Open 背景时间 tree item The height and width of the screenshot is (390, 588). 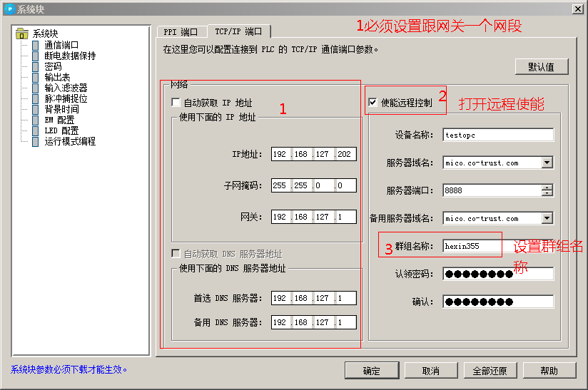[x=61, y=109]
